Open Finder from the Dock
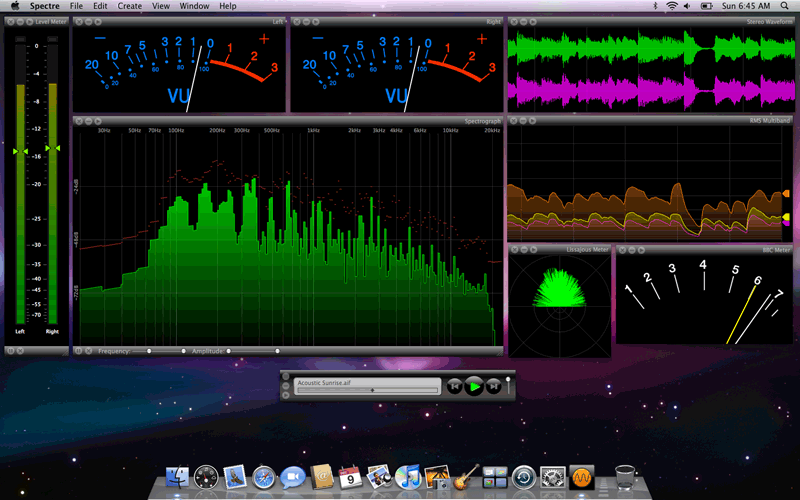The image size is (800, 500). click(177, 478)
